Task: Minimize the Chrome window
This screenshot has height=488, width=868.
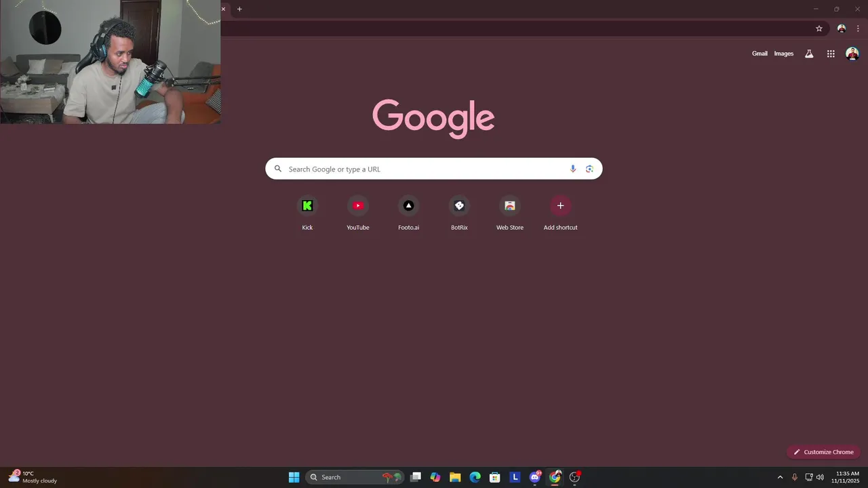Action: pyautogui.click(x=816, y=9)
